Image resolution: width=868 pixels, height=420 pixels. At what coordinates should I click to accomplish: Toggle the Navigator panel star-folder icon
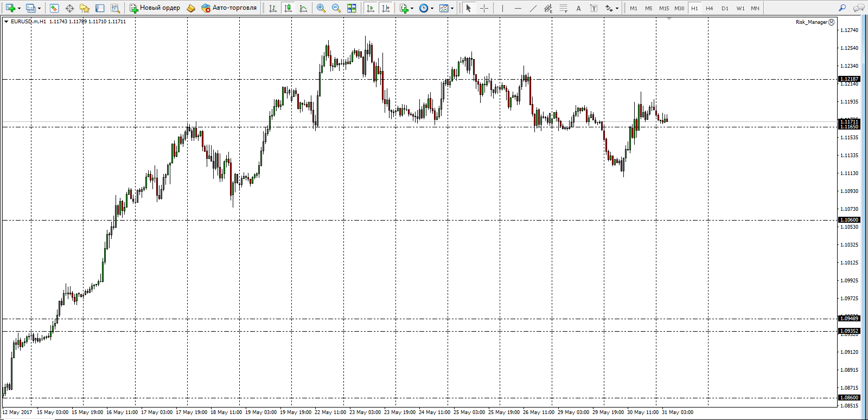(85, 8)
